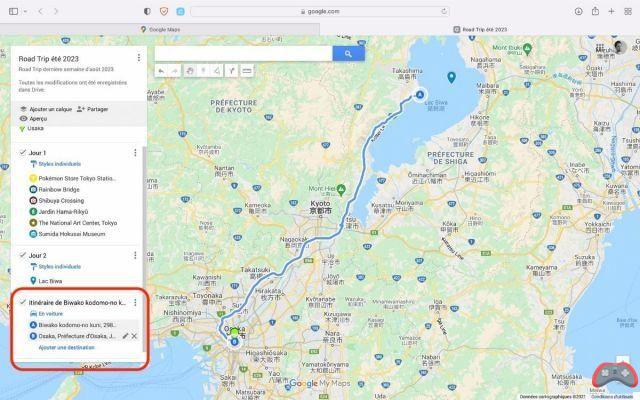Click the account profile photo
The image size is (640, 400).
pos(620,47)
